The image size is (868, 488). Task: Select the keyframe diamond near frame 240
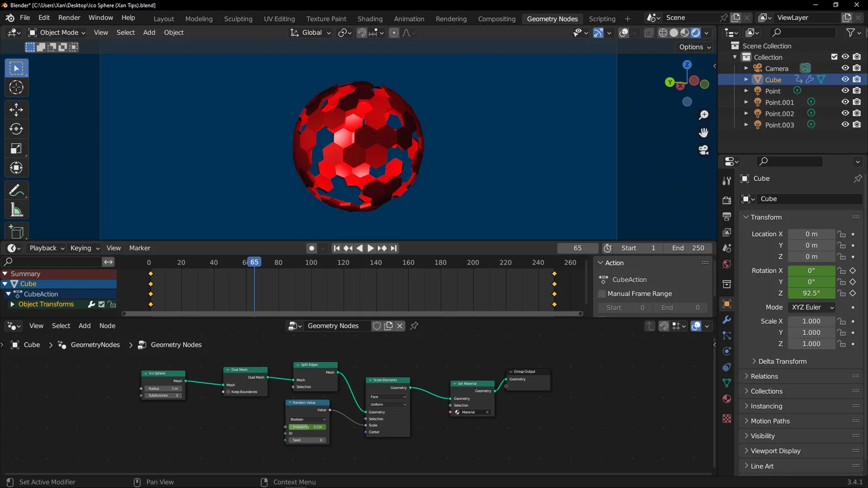click(x=554, y=274)
